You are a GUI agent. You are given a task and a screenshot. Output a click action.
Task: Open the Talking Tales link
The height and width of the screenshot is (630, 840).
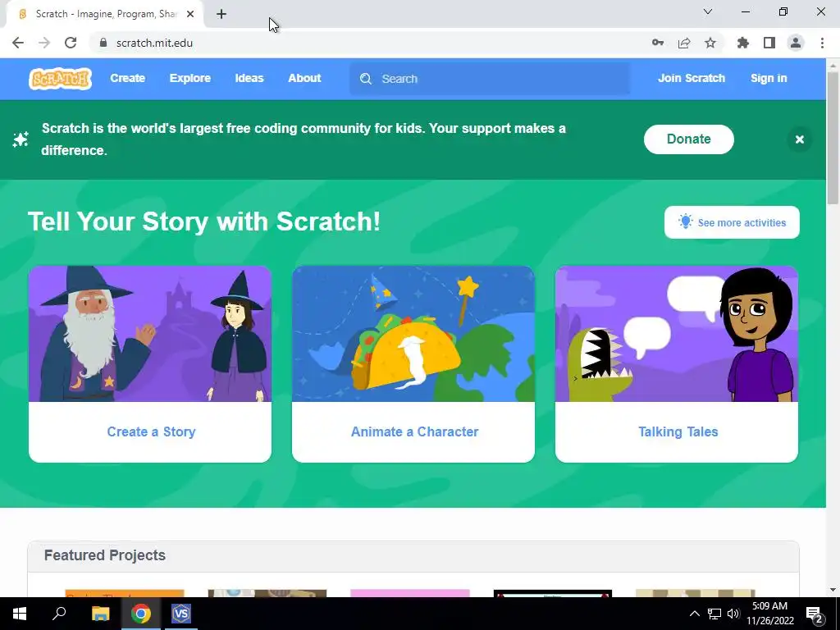678,431
